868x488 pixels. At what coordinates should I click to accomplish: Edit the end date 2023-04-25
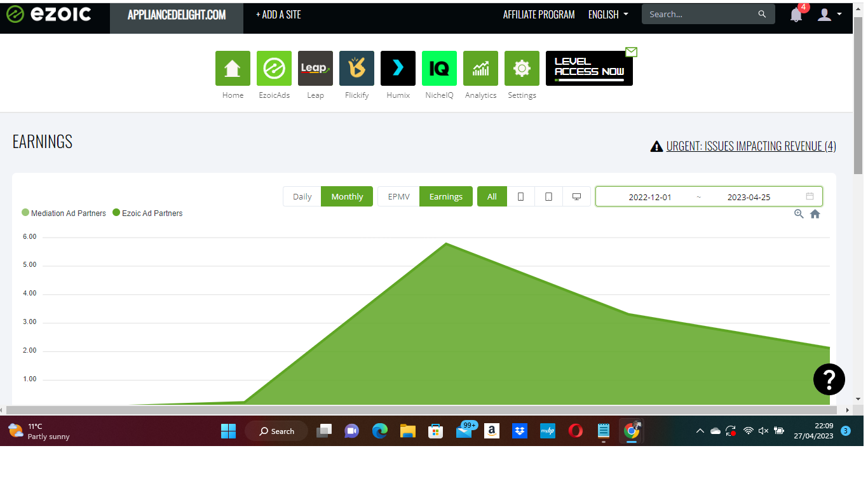click(749, 197)
